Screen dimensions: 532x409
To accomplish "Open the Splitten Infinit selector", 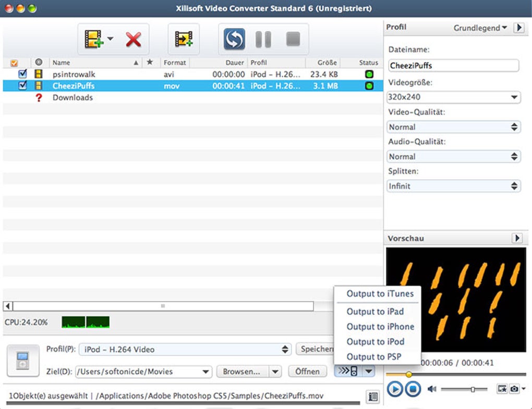I will click(453, 186).
